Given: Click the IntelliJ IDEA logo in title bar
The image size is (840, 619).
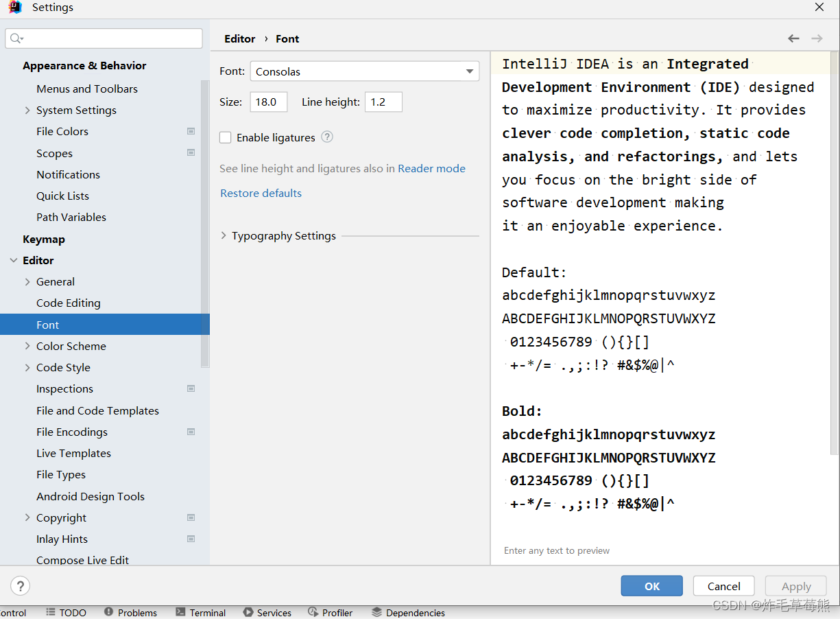Looking at the screenshot, I should coord(15,8).
